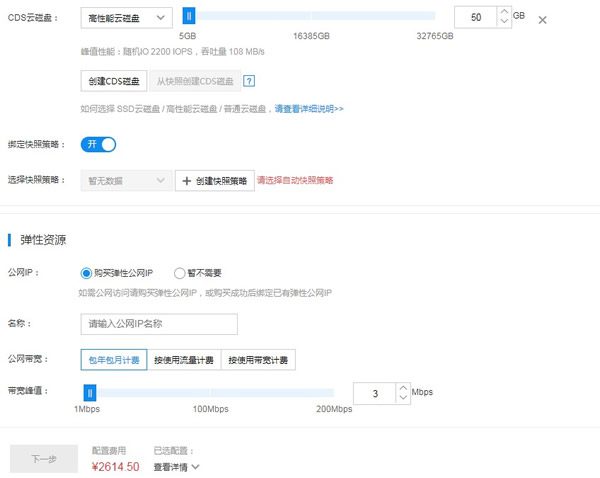This screenshot has width=600, height=478.
Task: Click the 创建快照策略 button
Action: pos(214,181)
